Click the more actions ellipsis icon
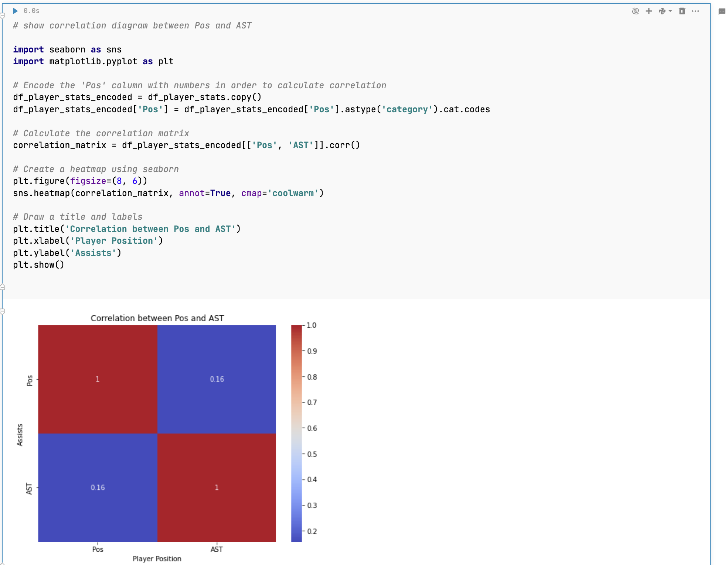 pyautogui.click(x=695, y=11)
